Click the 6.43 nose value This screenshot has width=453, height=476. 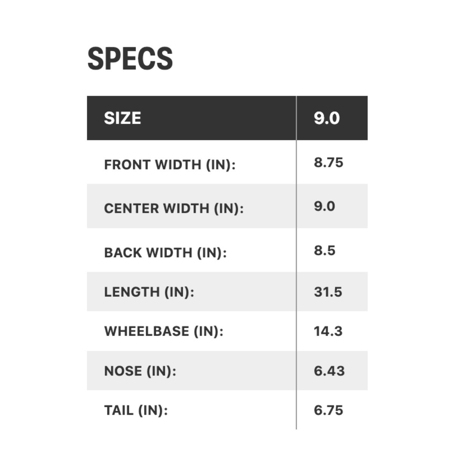point(329,371)
